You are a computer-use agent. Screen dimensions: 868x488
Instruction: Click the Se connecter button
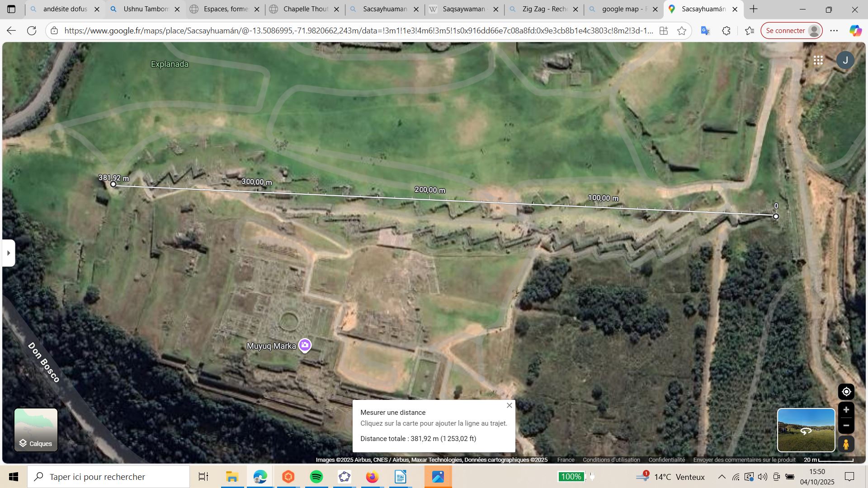(x=791, y=31)
